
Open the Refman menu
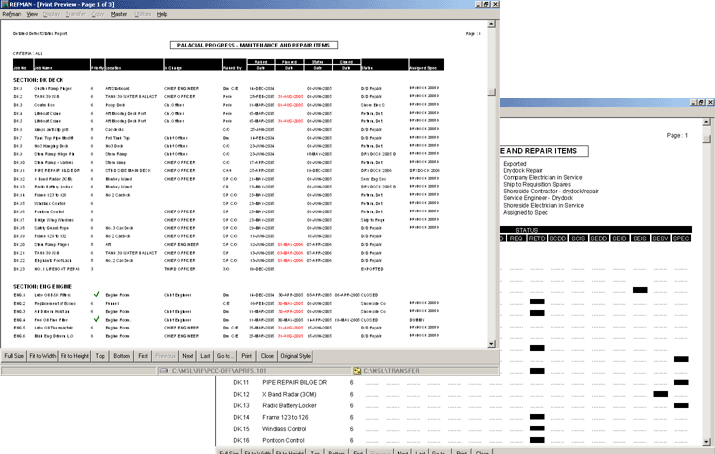tap(14, 16)
